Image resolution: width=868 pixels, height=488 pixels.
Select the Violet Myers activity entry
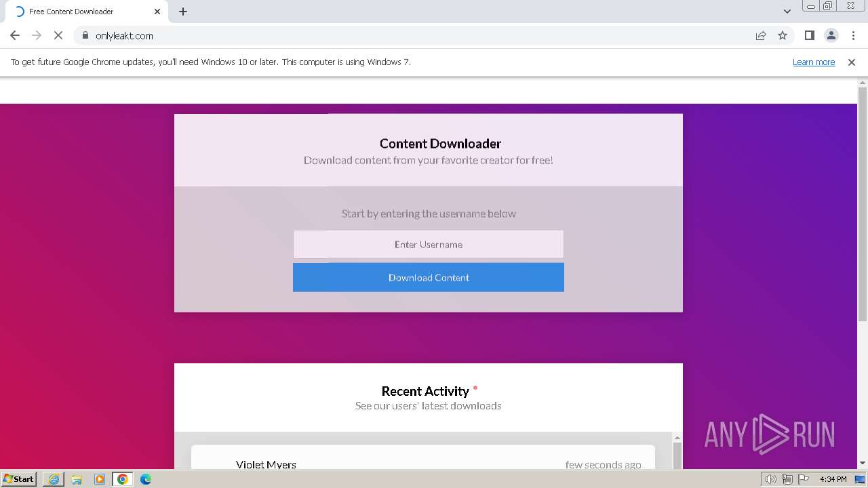[423, 457]
